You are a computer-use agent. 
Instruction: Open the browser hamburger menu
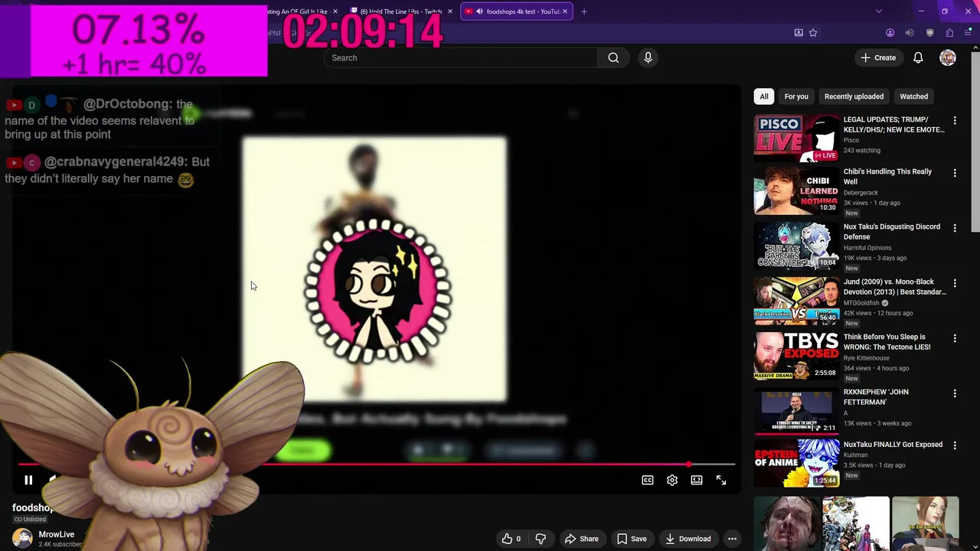[x=969, y=33]
